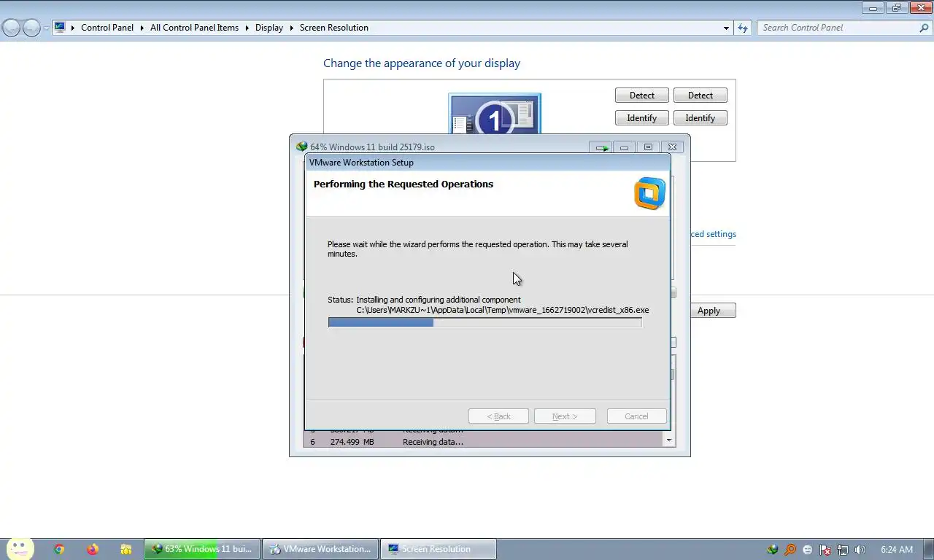The width and height of the screenshot is (934, 560).
Task: Select All Control Panel Items breadcrumb
Action: coord(194,28)
